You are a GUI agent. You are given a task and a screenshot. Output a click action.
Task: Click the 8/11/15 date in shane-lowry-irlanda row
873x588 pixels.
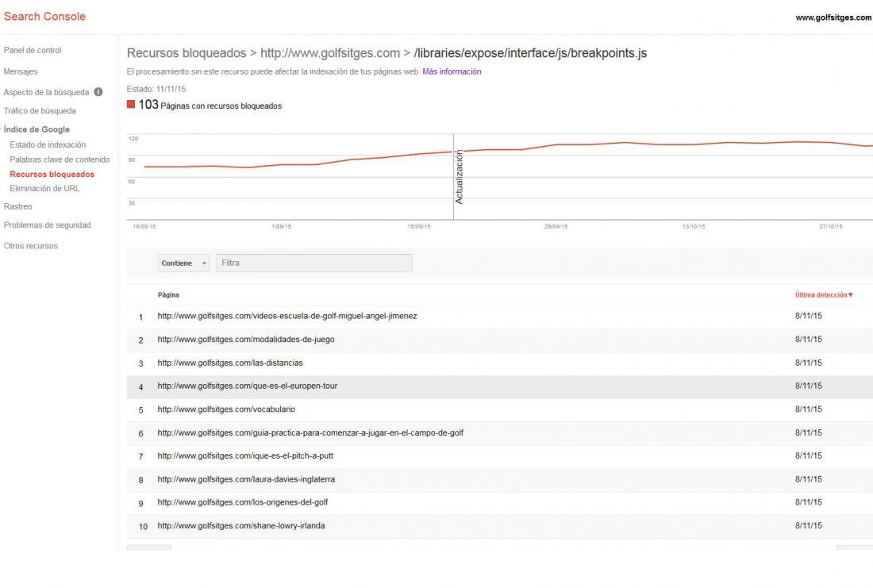coord(809,525)
